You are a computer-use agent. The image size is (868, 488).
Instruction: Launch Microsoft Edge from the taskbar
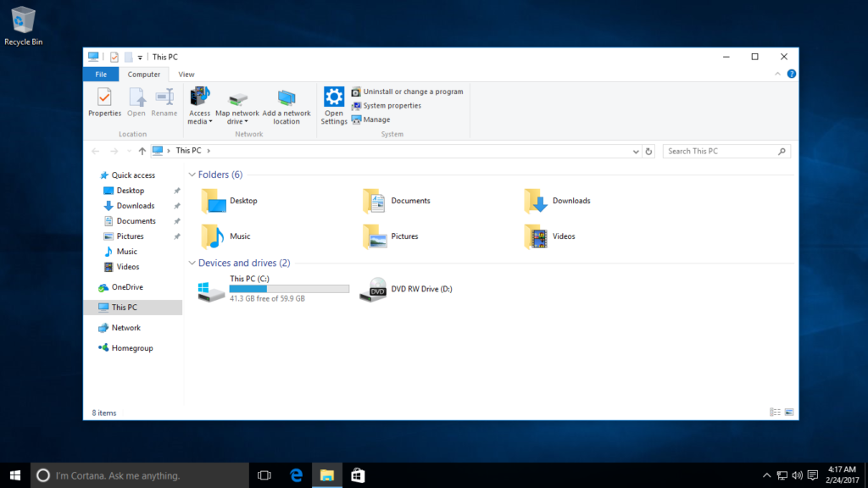click(x=295, y=474)
